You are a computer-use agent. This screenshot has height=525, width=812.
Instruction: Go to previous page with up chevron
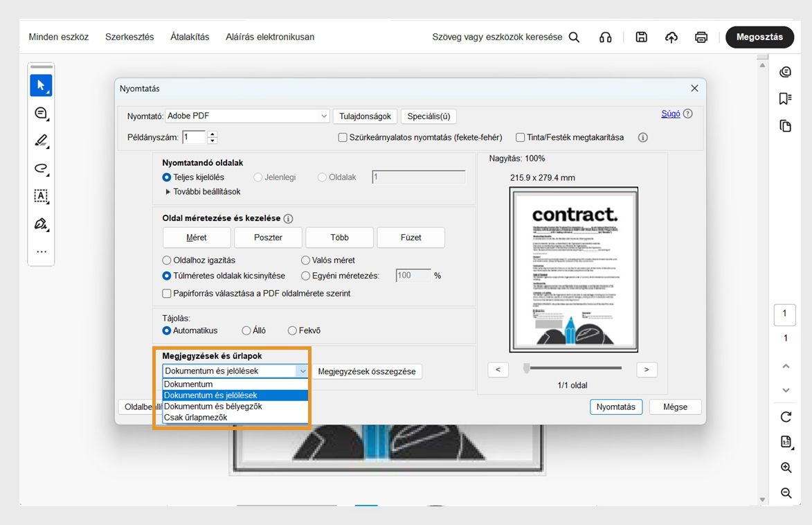point(786,366)
